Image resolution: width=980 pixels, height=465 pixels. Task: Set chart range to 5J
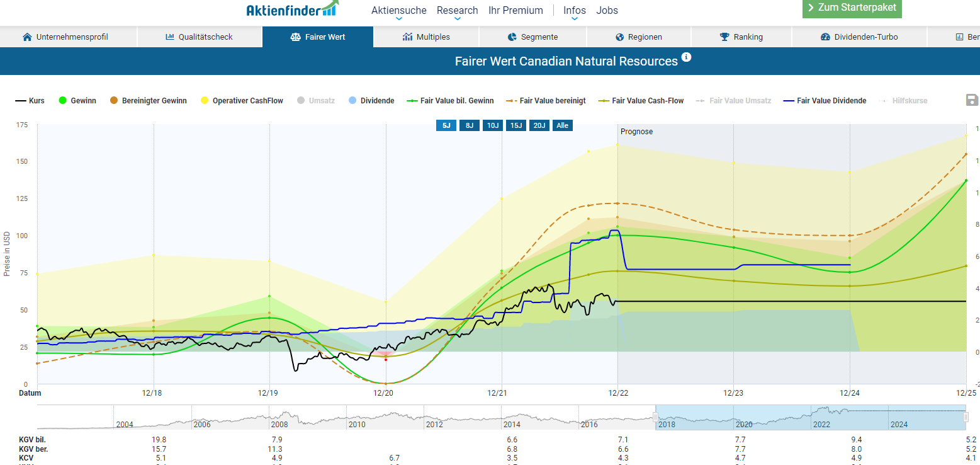point(446,125)
